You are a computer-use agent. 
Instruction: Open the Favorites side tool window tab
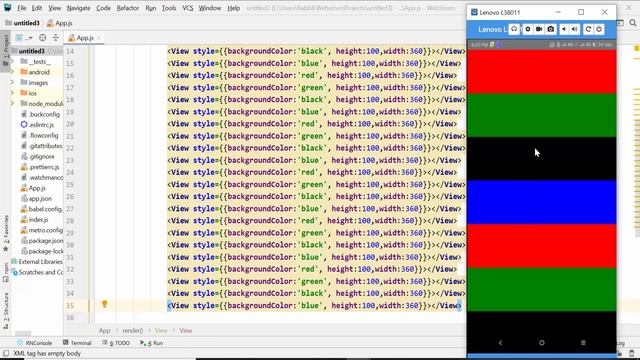click(x=6, y=233)
